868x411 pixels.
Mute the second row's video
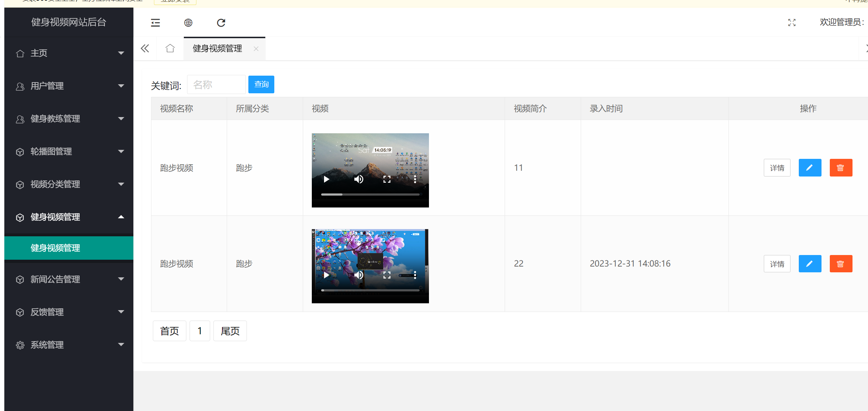coord(359,275)
